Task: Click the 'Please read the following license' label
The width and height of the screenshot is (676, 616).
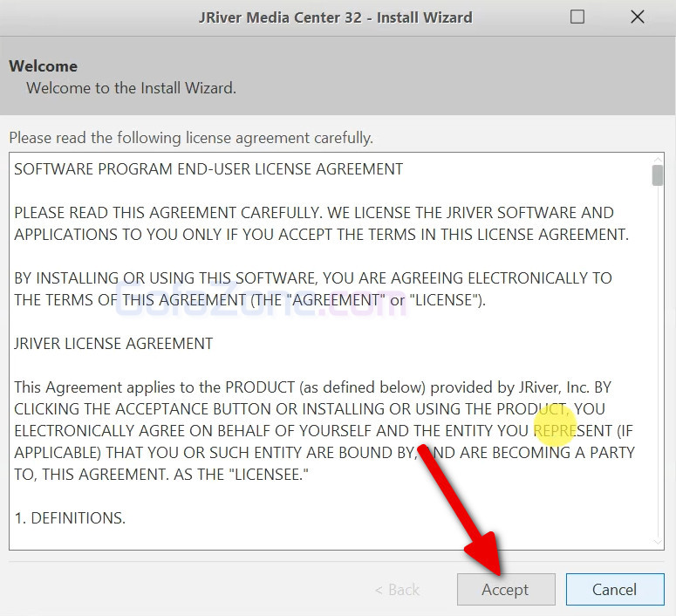Action: (190, 138)
